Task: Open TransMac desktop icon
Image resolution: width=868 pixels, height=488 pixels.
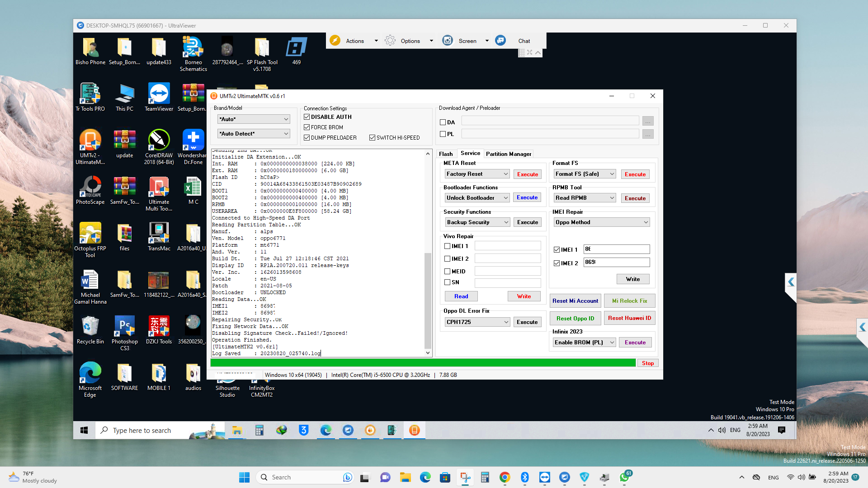Action: (159, 237)
